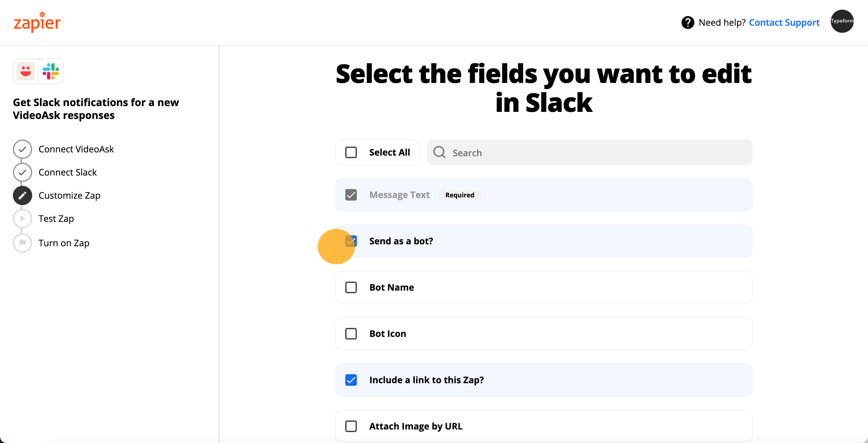Toggle the Send as a bot checkbox

point(351,241)
